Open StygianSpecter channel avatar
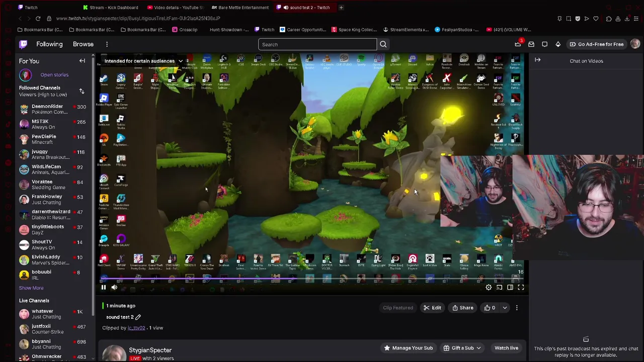 pyautogui.click(x=114, y=353)
